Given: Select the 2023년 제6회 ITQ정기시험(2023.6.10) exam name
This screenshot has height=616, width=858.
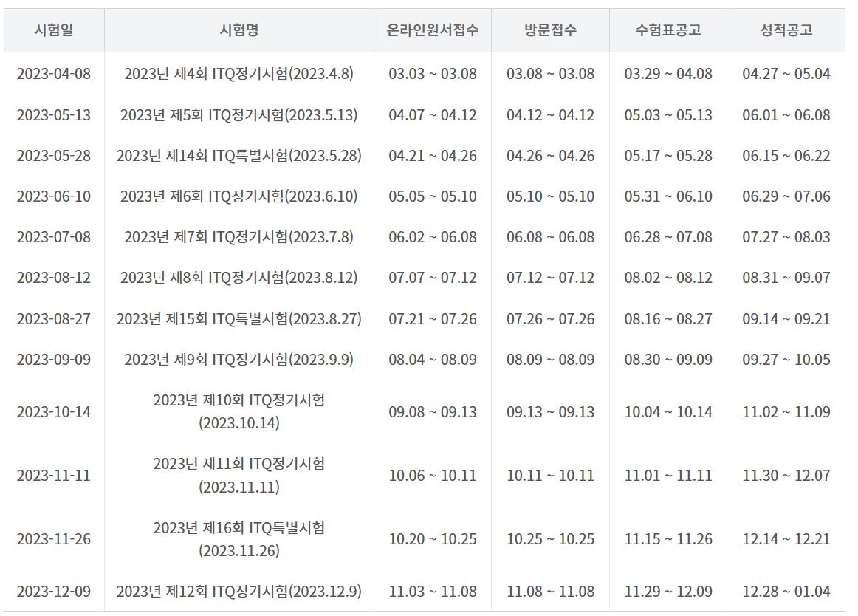Looking at the screenshot, I should coord(238,196).
